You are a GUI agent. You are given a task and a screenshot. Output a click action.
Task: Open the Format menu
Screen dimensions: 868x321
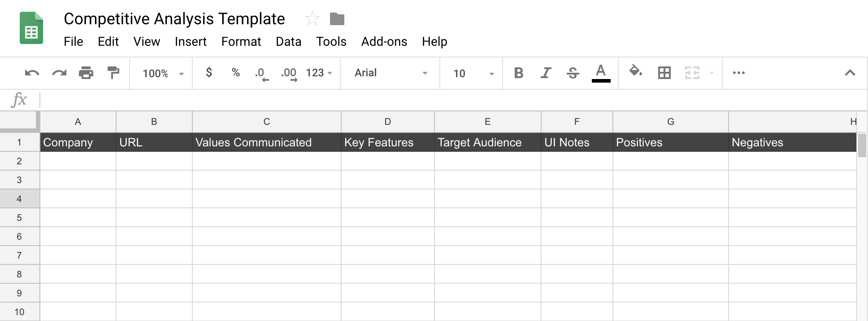241,42
